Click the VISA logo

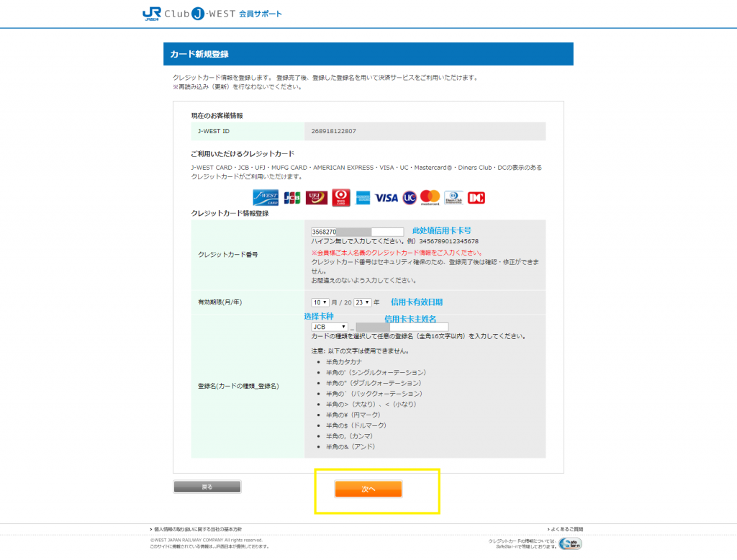coord(386,197)
